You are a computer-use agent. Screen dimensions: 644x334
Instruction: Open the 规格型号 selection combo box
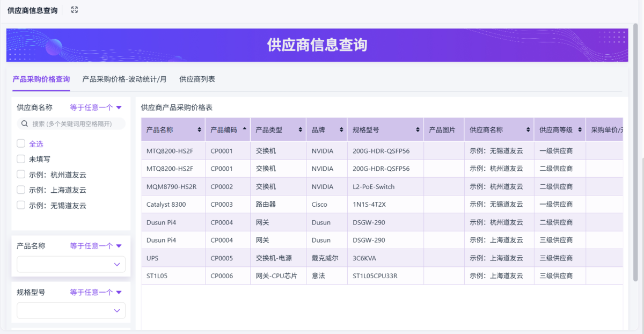[x=71, y=310]
